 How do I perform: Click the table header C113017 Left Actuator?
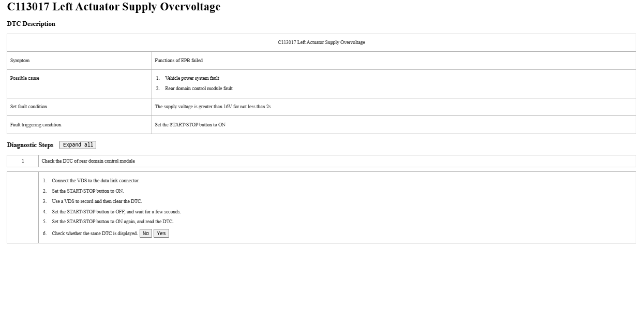321,42
